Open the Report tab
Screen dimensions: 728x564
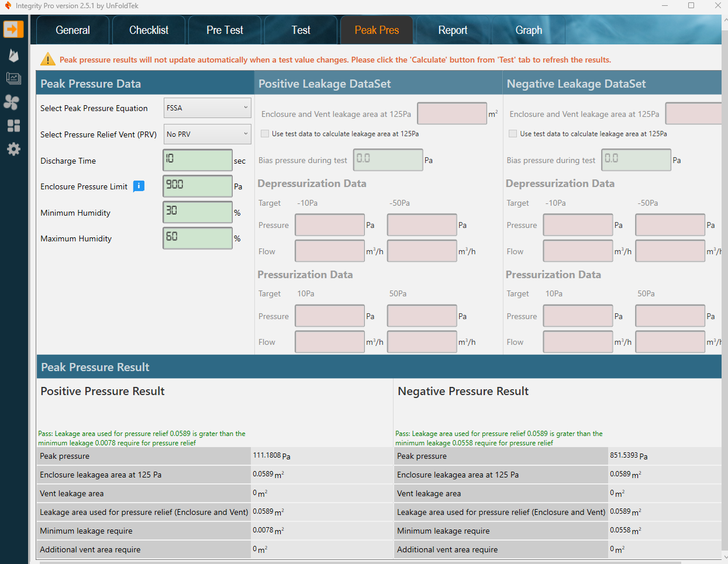click(x=453, y=30)
